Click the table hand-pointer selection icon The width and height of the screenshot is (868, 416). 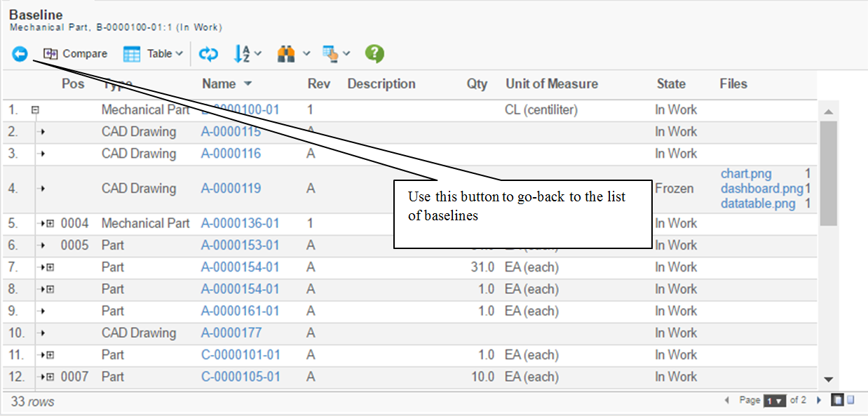(x=330, y=54)
